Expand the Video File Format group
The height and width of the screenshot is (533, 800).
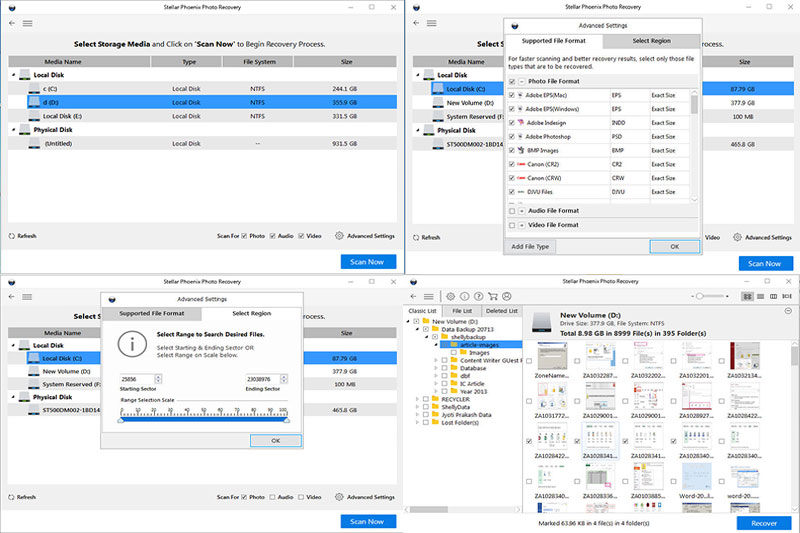[x=521, y=225]
